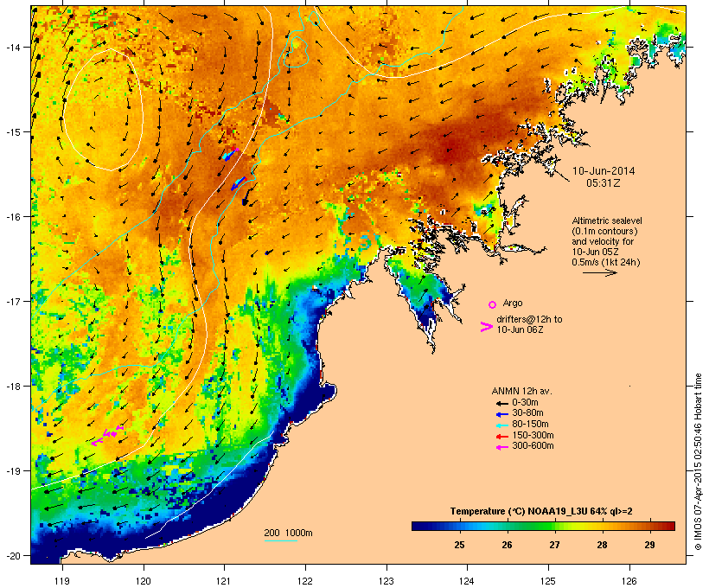Click the longitude label 124
Viewport: 709px width, 588px height.
[x=467, y=581]
